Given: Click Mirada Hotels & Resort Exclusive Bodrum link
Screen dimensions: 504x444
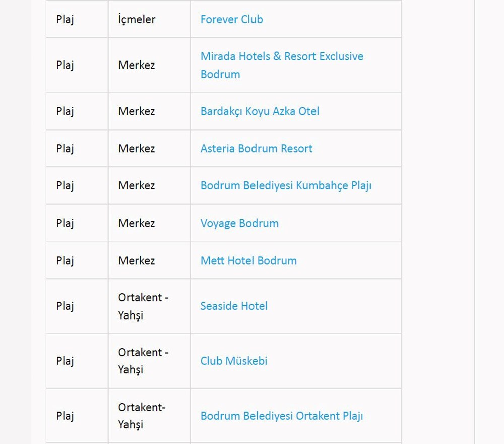Looking at the screenshot, I should point(281,56).
